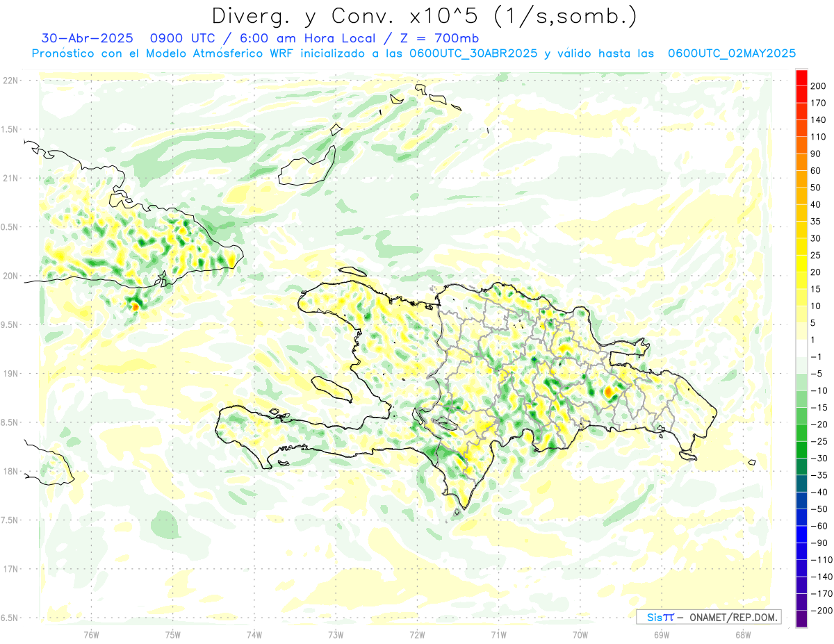The image size is (834, 644).
Task: Click the latitude axis label '9.5N'
Action: (x=10, y=325)
